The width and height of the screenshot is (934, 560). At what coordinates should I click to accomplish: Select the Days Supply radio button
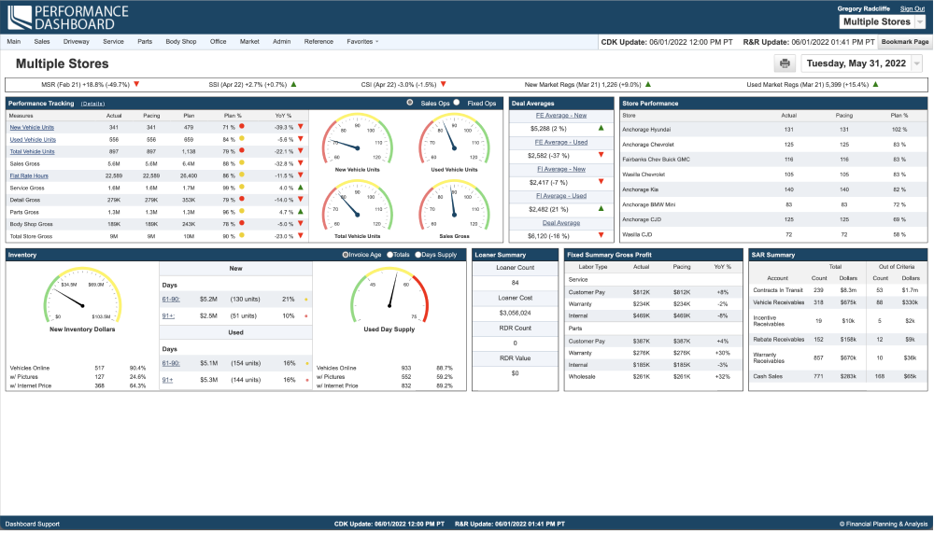[418, 254]
